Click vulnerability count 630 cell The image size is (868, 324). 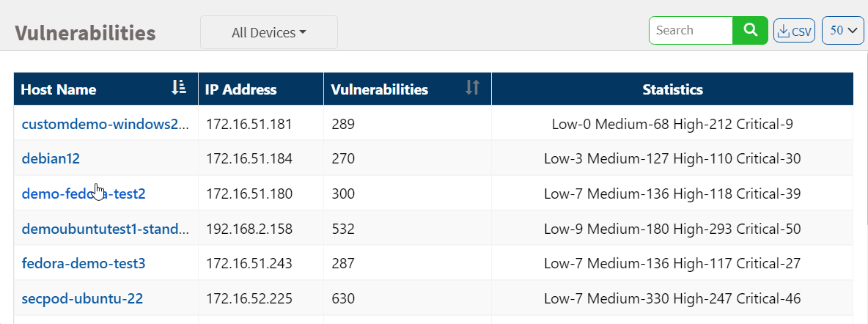(x=343, y=298)
